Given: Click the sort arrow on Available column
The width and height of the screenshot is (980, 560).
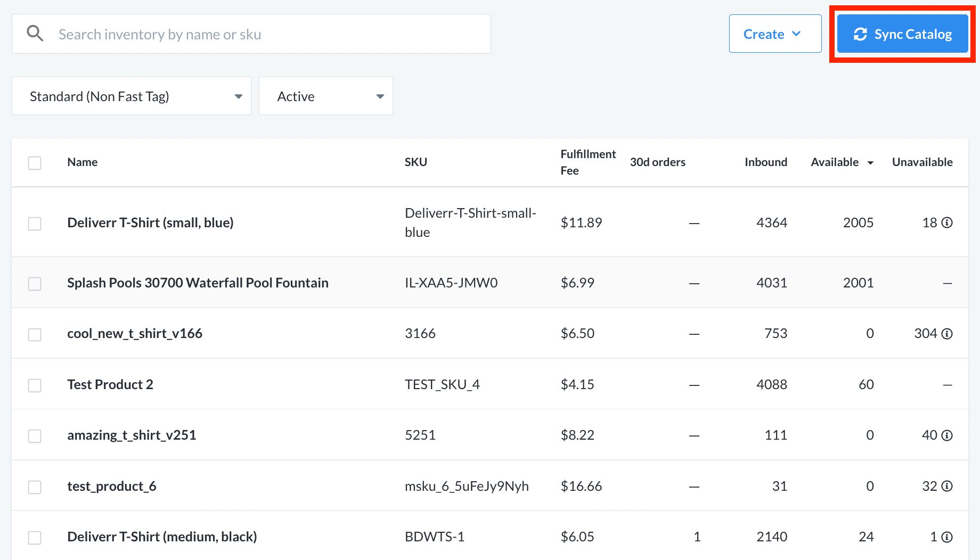Looking at the screenshot, I should click(x=871, y=162).
